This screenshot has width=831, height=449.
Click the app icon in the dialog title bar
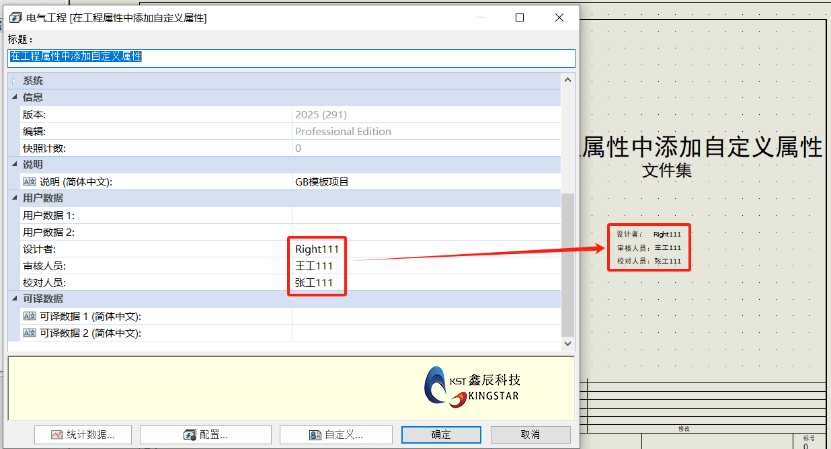tap(16, 18)
